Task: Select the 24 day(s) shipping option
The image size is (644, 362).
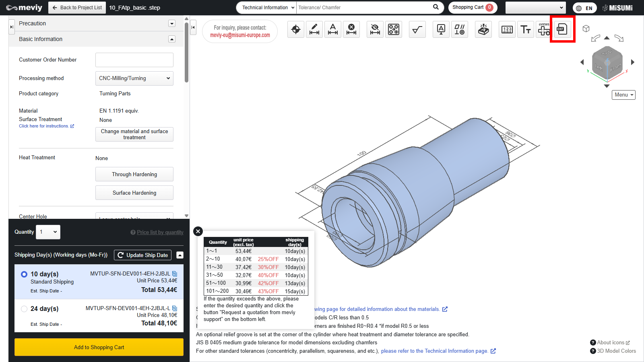Action: [24, 309]
